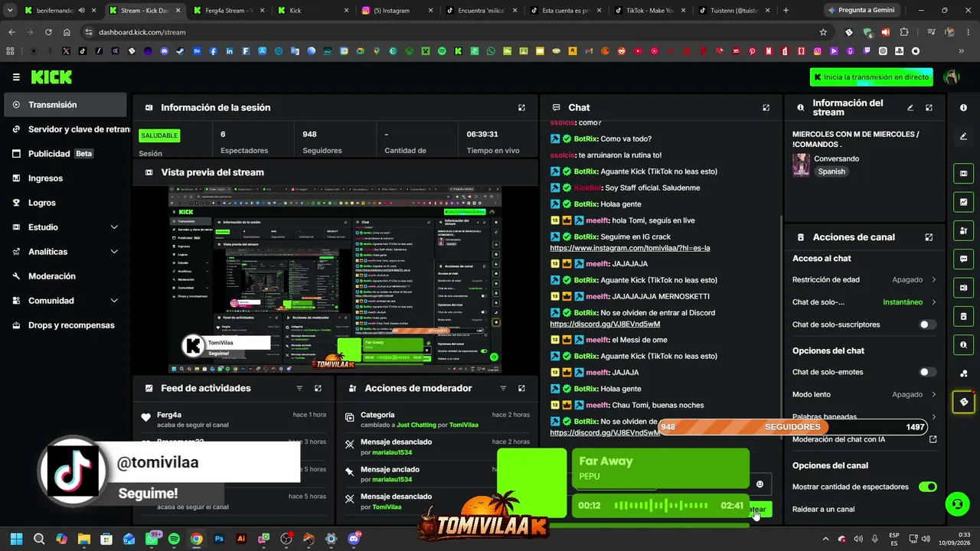The width and height of the screenshot is (980, 551).
Task: Maximize the Acciones de moderador panel
Action: (x=521, y=389)
